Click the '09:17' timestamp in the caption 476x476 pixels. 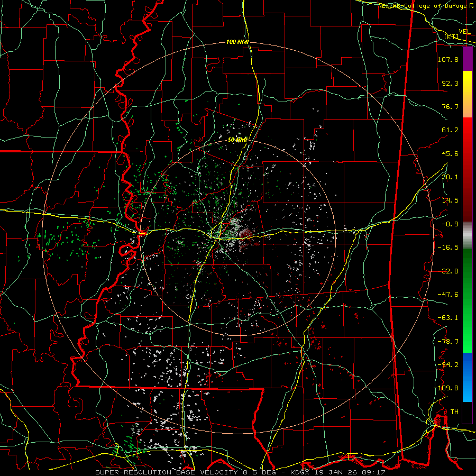click(x=374, y=472)
